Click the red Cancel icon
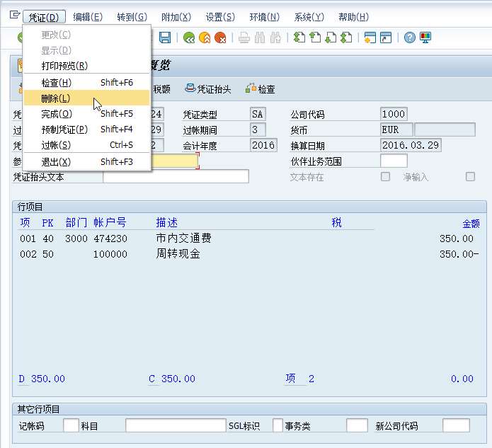This screenshot has width=492, height=448. point(220,38)
